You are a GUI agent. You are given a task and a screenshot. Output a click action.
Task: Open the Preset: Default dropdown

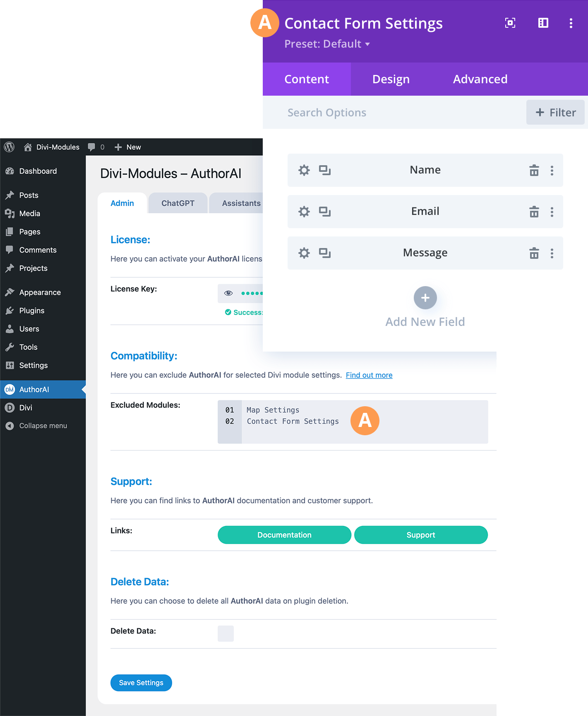(x=327, y=44)
